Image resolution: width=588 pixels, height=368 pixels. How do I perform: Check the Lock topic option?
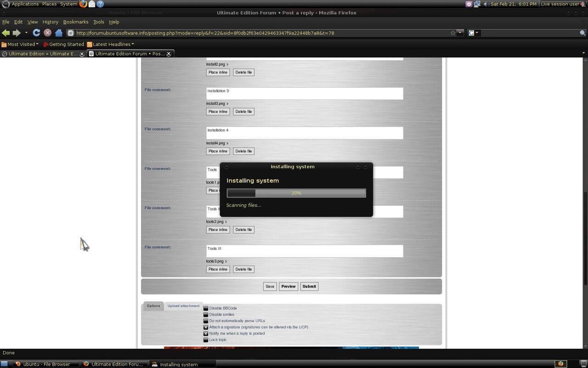pos(206,340)
